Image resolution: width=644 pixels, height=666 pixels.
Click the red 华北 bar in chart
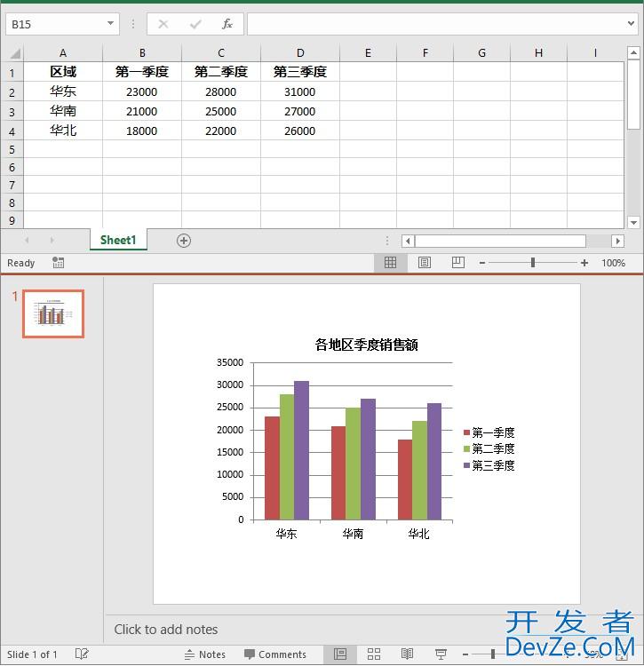[405, 480]
